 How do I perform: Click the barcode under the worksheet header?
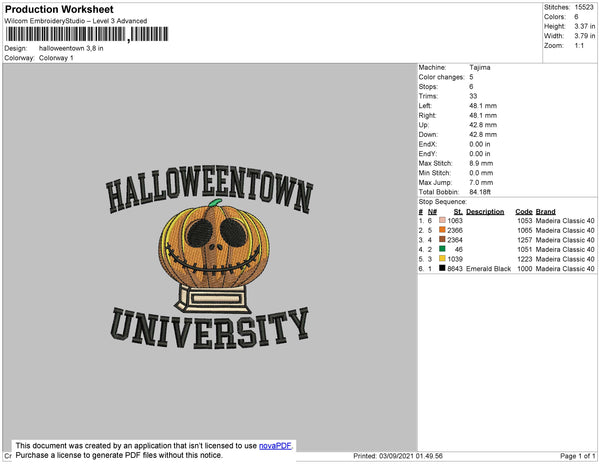tap(87, 34)
